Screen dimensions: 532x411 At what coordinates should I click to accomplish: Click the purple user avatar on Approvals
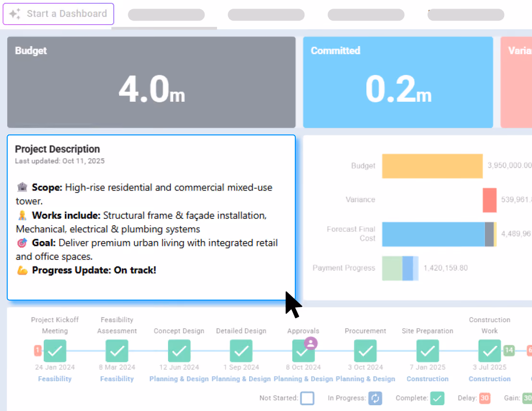[x=311, y=343]
